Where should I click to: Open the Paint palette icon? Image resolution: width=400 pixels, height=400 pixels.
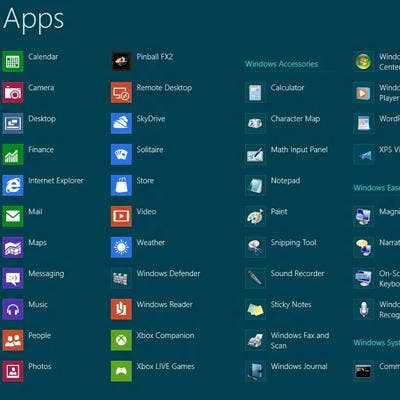255,216
